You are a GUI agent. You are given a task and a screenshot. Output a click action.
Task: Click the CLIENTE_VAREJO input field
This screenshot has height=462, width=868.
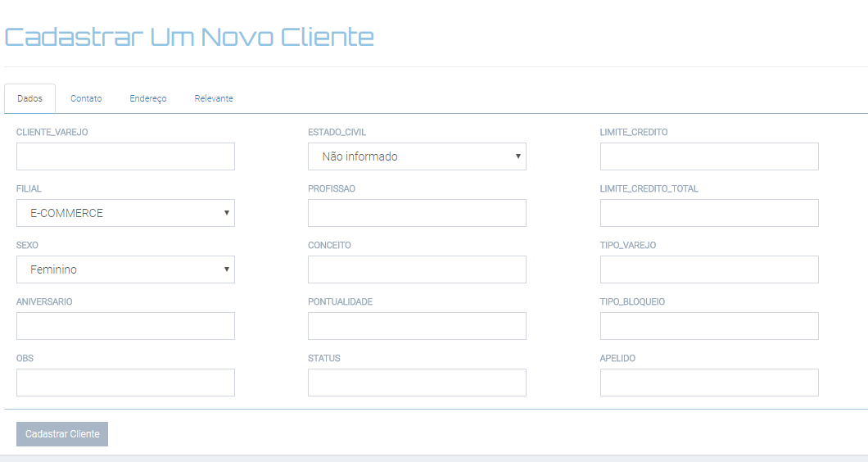pyautogui.click(x=125, y=156)
